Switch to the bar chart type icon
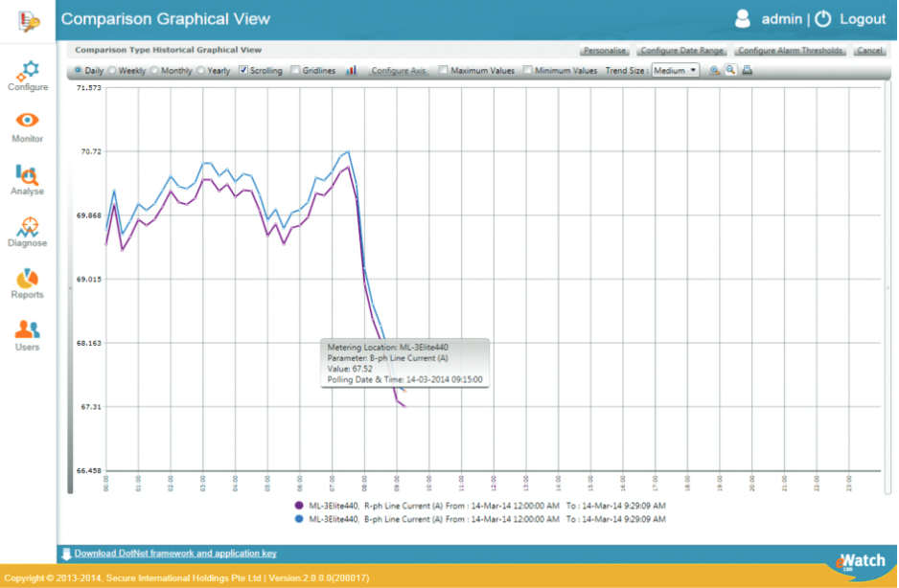Viewport: 899px width, 588px height. click(352, 70)
